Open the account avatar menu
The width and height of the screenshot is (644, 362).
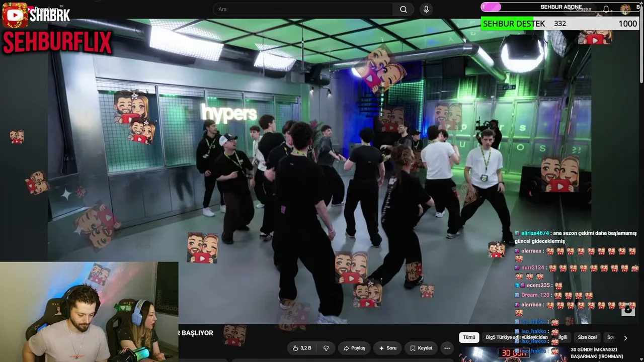[x=625, y=9]
